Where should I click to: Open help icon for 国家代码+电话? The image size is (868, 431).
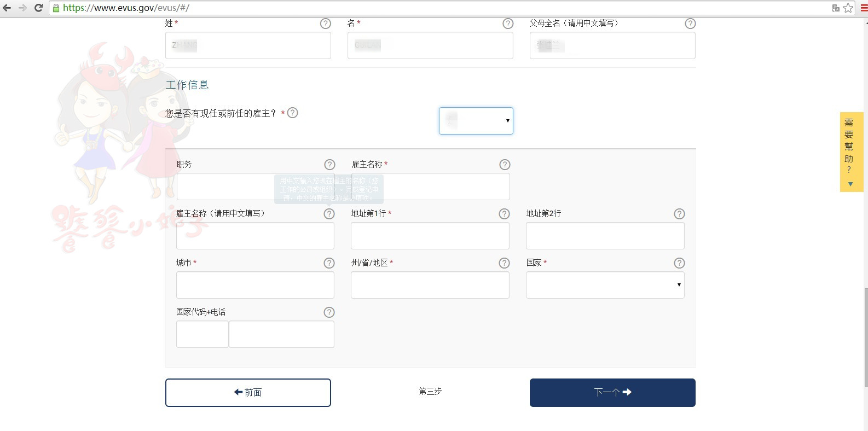[x=329, y=312]
